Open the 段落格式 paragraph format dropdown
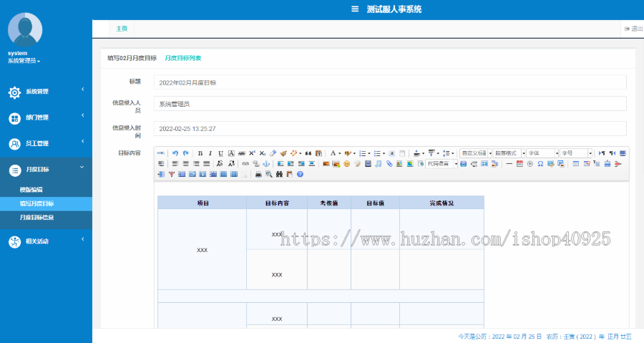 click(509, 153)
